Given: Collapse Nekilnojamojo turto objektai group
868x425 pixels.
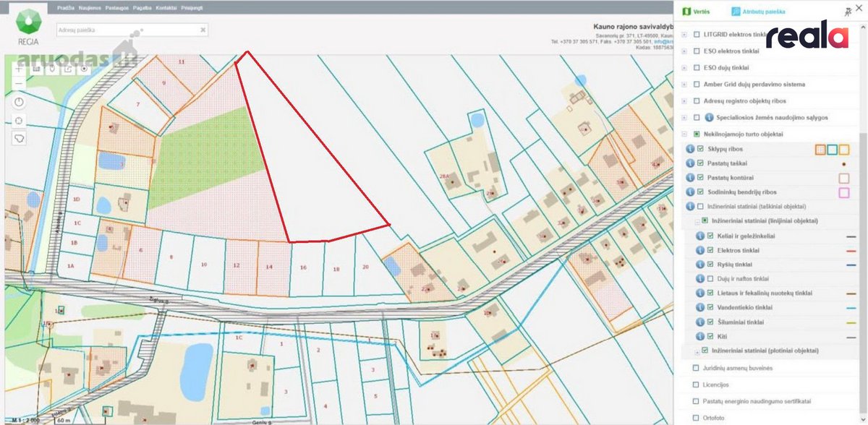Looking at the screenshot, I should (x=684, y=134).
